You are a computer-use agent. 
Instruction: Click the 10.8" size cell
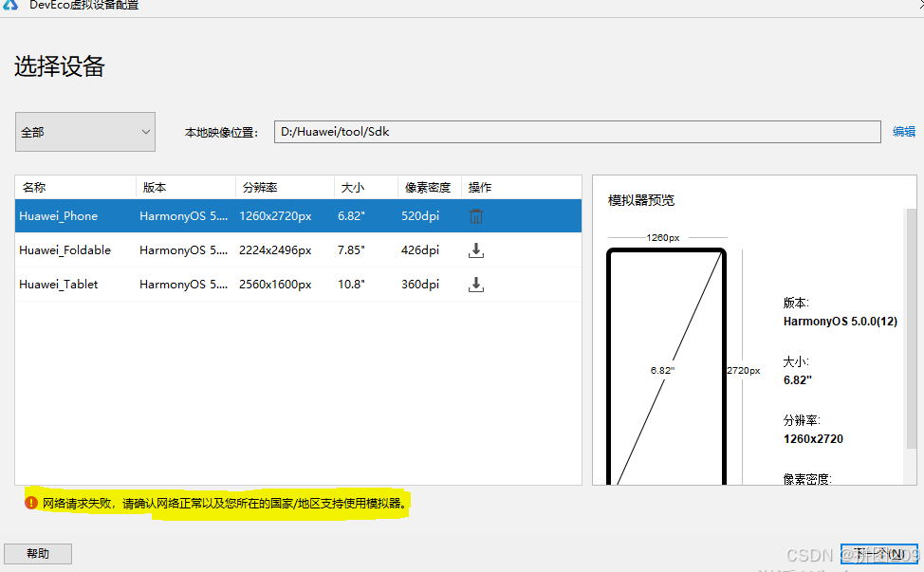tap(351, 285)
